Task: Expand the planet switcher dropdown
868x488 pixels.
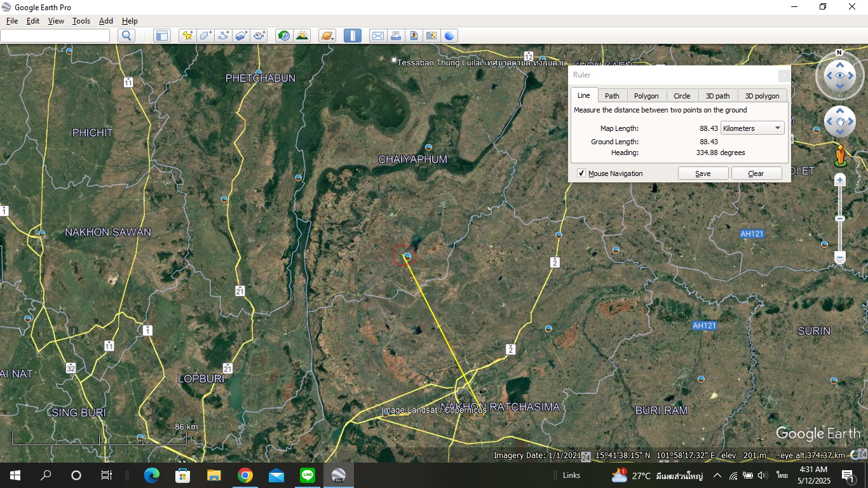Action: click(x=327, y=36)
